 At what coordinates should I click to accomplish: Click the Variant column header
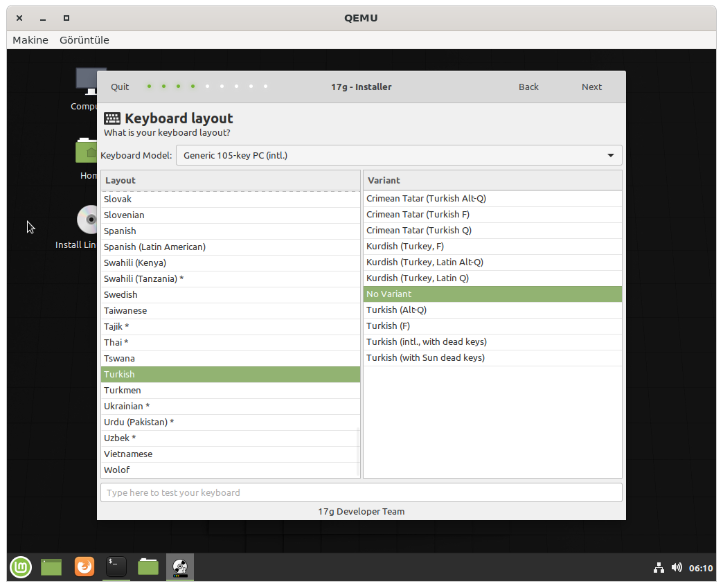tap(492, 180)
